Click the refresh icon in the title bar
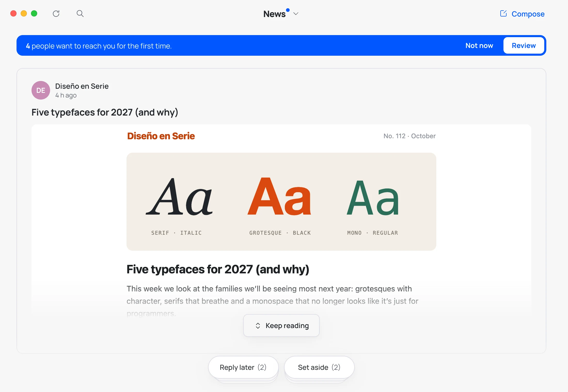 pyautogui.click(x=56, y=13)
